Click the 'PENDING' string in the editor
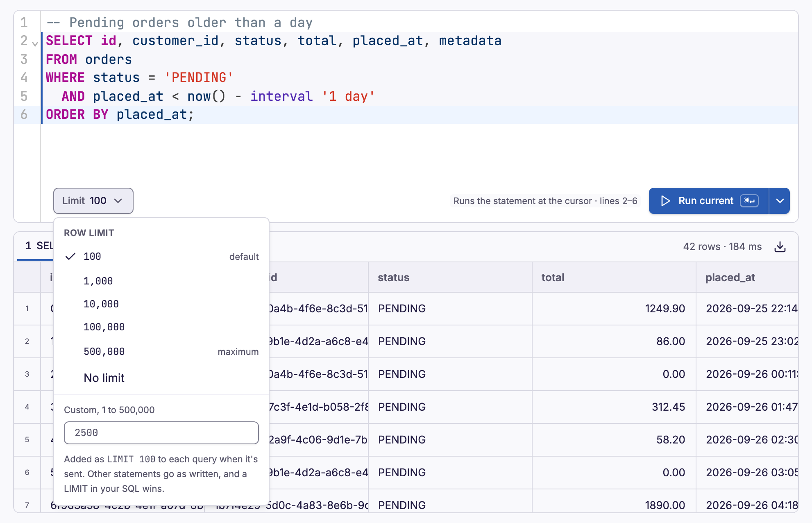 pyautogui.click(x=199, y=77)
